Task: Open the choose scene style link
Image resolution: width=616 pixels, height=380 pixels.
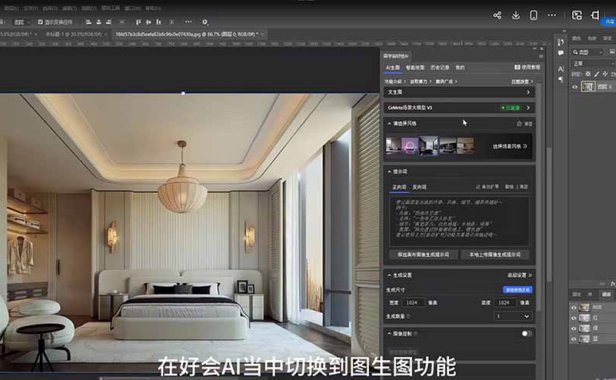Action: tap(510, 146)
